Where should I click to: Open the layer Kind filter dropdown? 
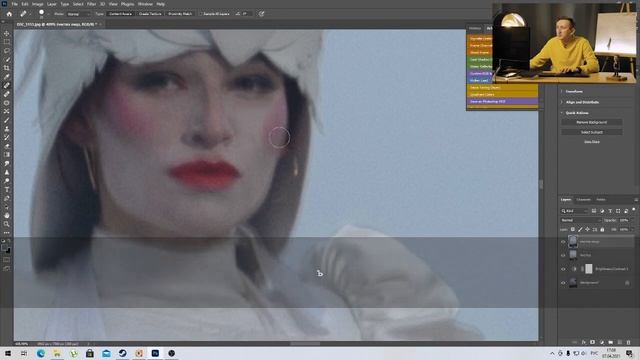click(574, 211)
